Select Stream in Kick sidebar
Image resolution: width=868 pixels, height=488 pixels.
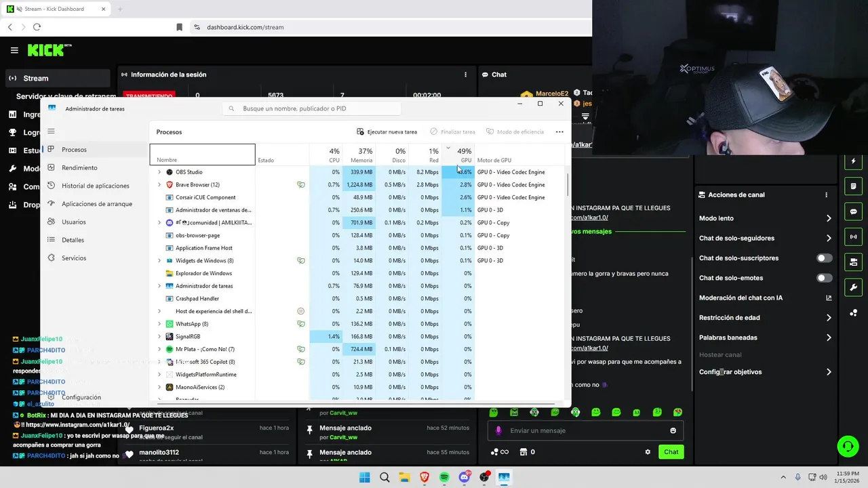pos(57,78)
